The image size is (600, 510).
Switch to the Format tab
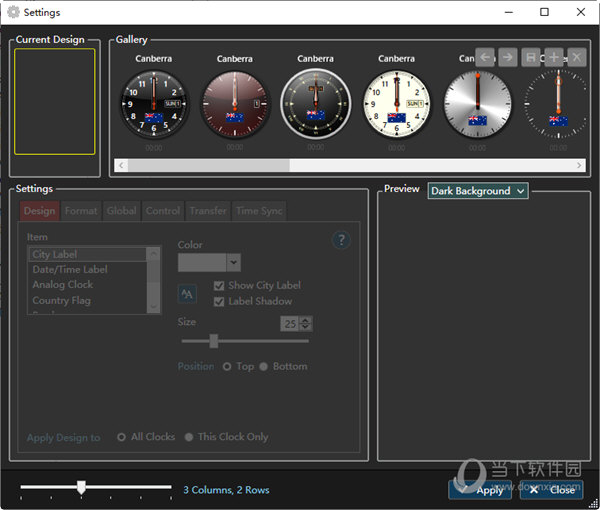pos(81,211)
